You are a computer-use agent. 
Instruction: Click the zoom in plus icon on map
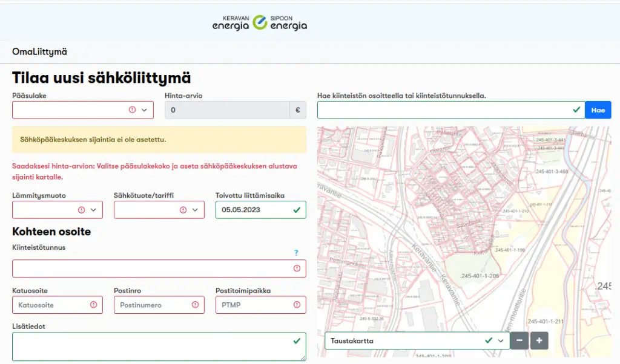click(x=539, y=340)
